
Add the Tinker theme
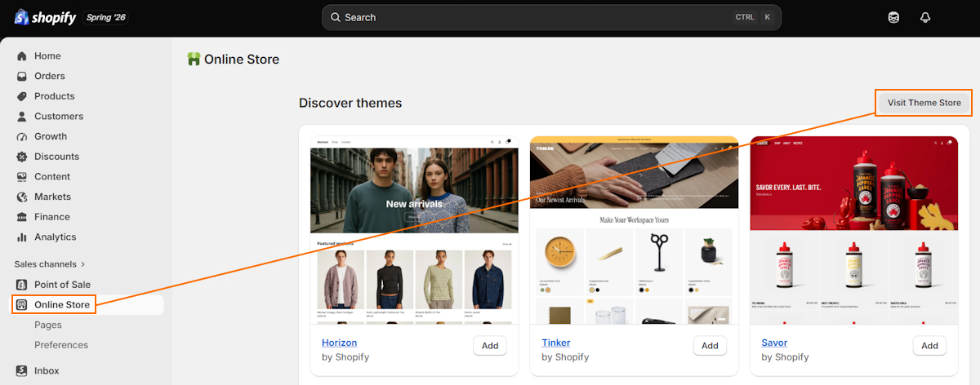tap(710, 346)
